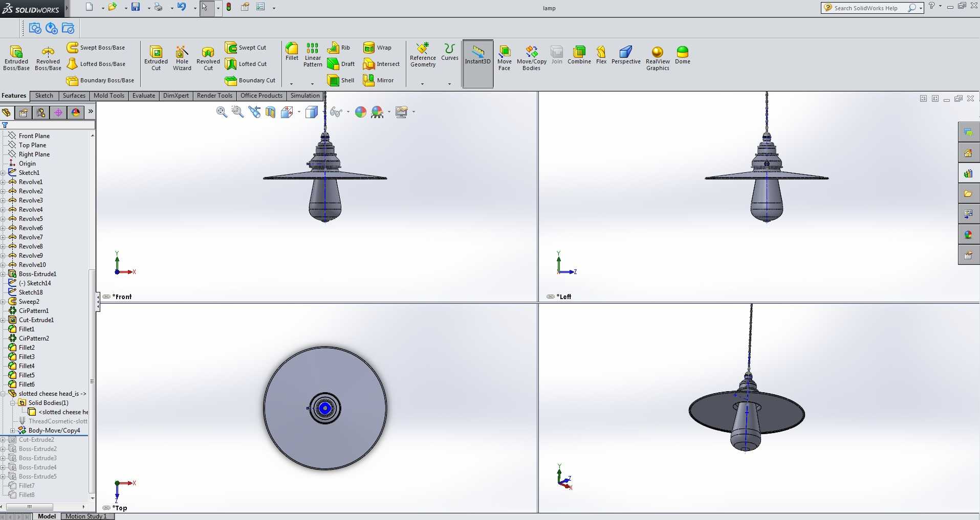Toggle the link views icon beside *Left

coord(550,297)
